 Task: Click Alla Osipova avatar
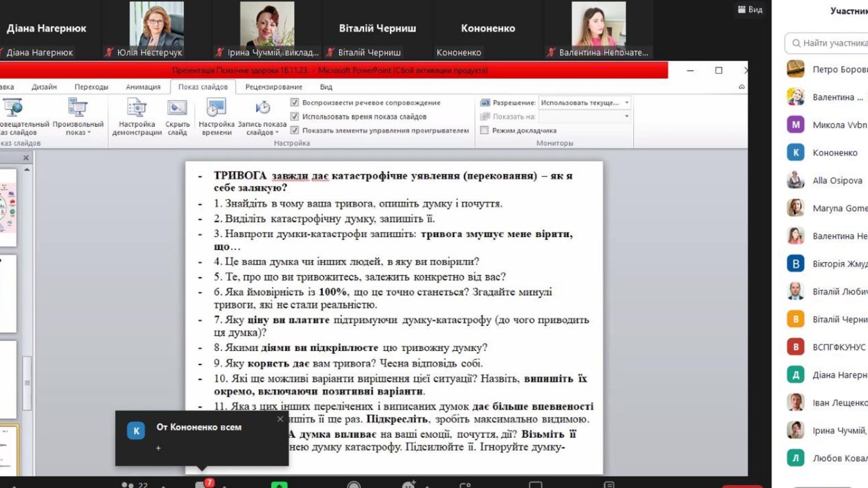pyautogui.click(x=796, y=180)
